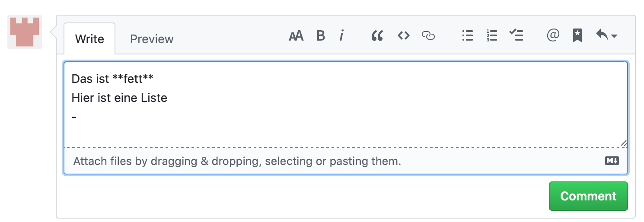The height and width of the screenshot is (222, 644).
Task: Add a link via chain icon
Action: click(x=428, y=36)
